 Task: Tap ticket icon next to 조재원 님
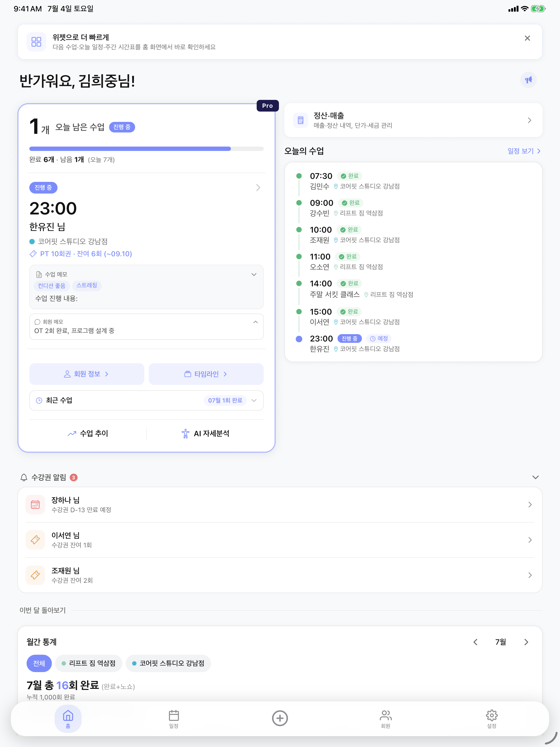35,575
